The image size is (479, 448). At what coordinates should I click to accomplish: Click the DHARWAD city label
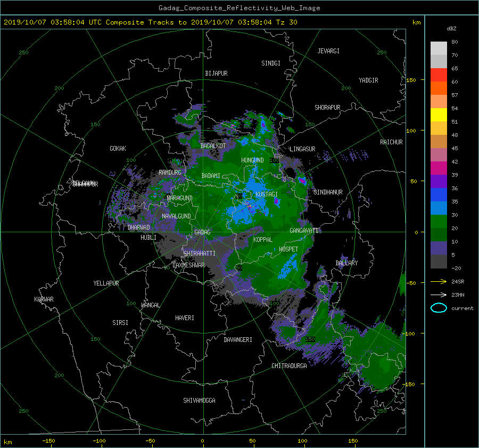pyautogui.click(x=139, y=227)
